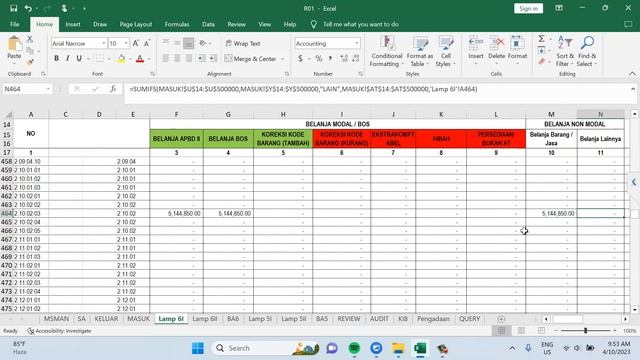Click the Increase Decimal icon
Image resolution: width=640 pixels, height=360 pixels.
coord(344,59)
